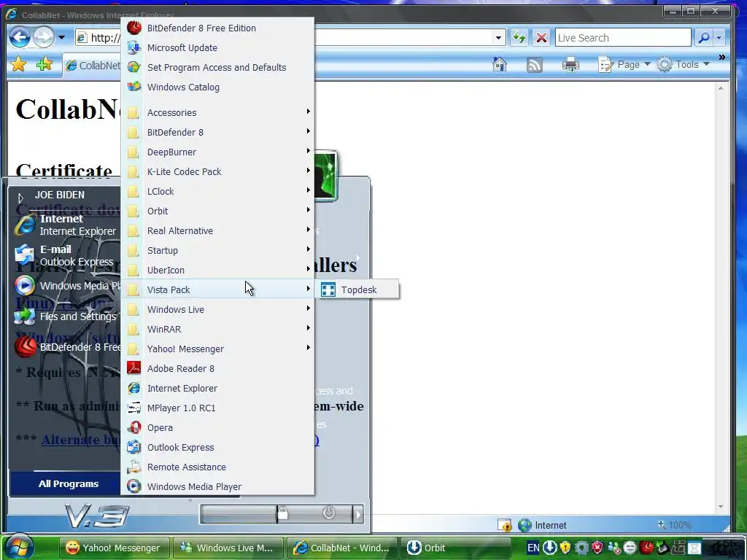This screenshot has height=560, width=747.
Task: Click the IE Home button
Action: coord(500,64)
